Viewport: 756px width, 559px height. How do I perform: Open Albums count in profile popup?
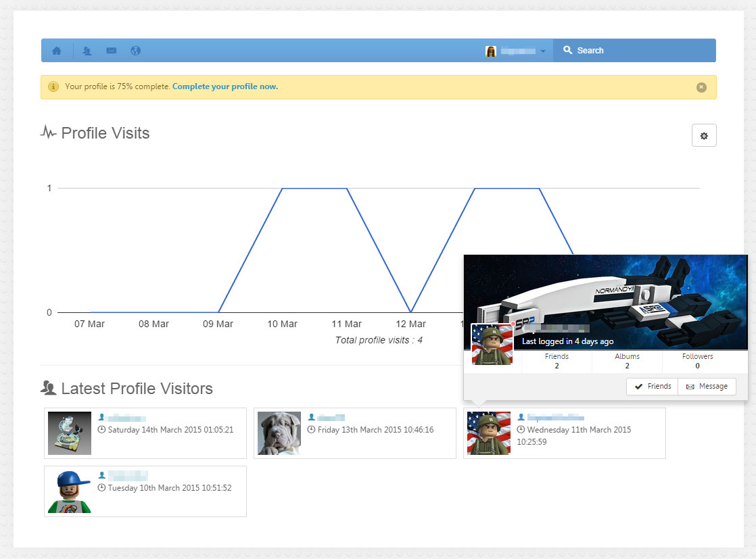tap(627, 361)
